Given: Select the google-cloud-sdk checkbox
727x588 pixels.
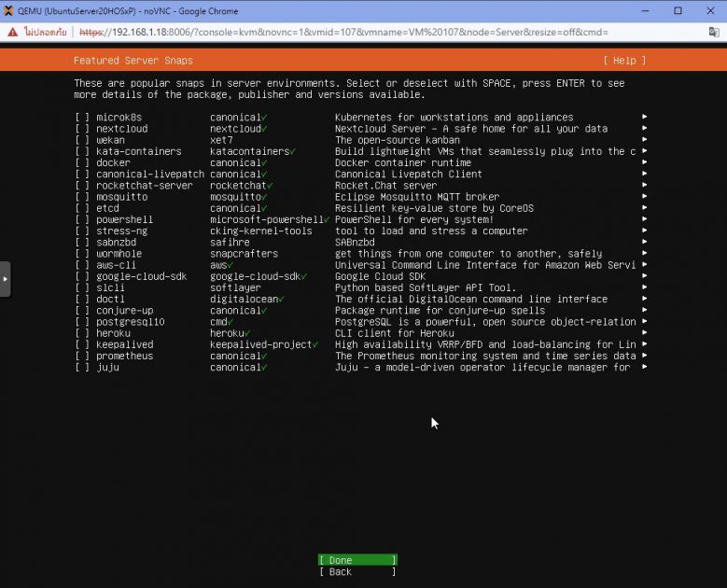Looking at the screenshot, I should [x=82, y=276].
